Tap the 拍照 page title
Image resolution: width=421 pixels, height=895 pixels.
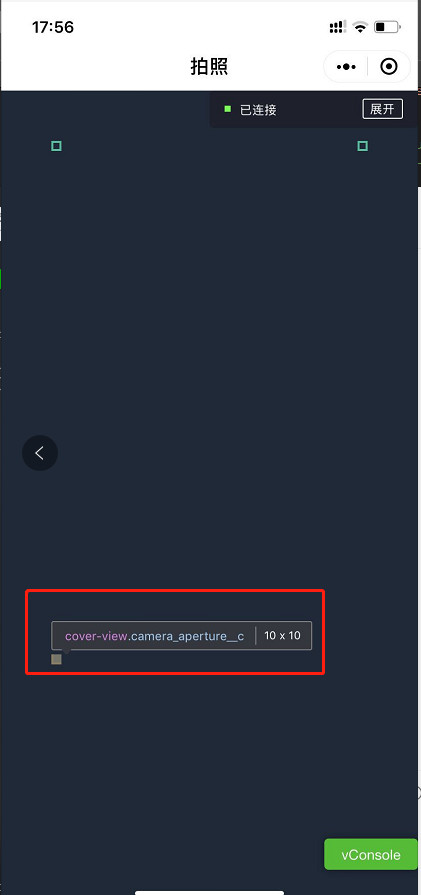[x=209, y=67]
